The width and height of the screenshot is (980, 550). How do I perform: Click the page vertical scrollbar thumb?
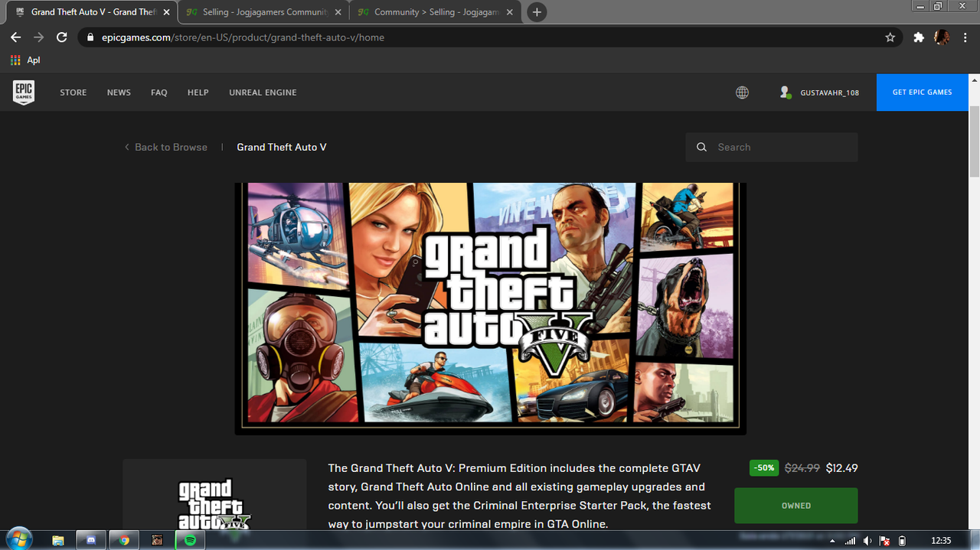[x=975, y=142]
